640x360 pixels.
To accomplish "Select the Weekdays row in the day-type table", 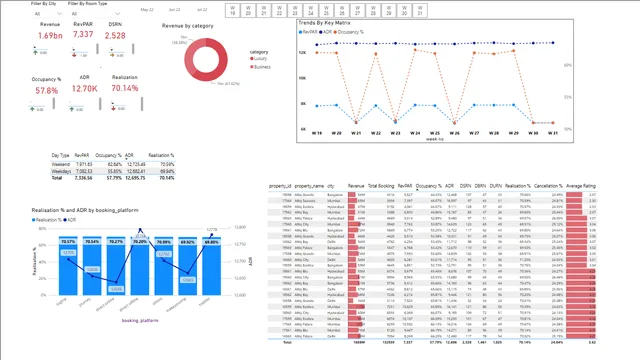I will pyautogui.click(x=113, y=171).
